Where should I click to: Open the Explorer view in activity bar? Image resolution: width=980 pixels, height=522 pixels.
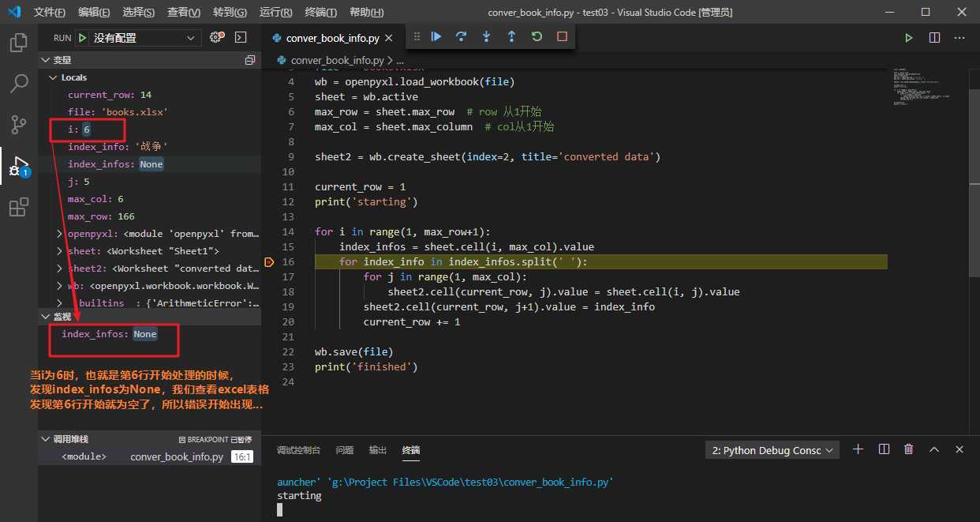coord(18,42)
